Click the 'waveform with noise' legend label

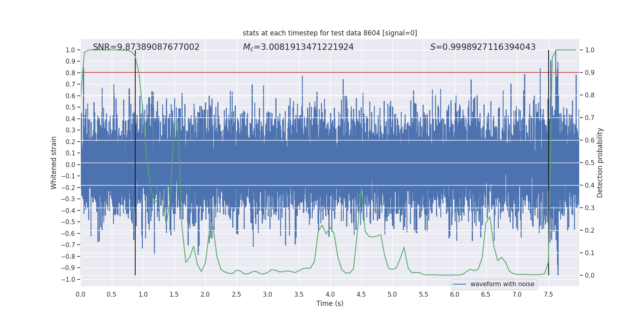(x=502, y=284)
